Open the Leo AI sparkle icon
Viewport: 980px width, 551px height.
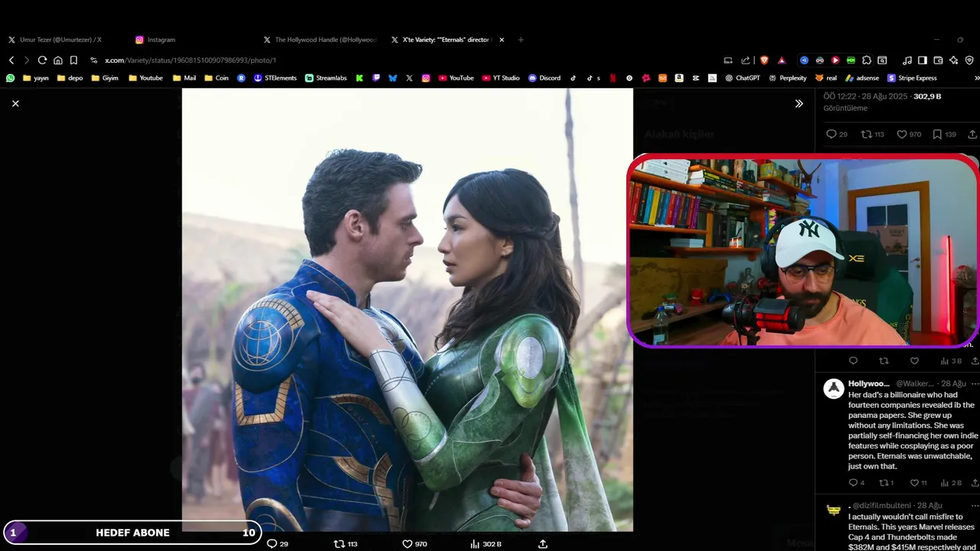click(x=953, y=60)
